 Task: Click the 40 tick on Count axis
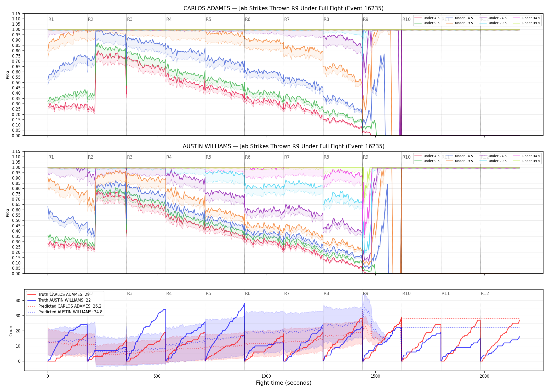point(18,301)
